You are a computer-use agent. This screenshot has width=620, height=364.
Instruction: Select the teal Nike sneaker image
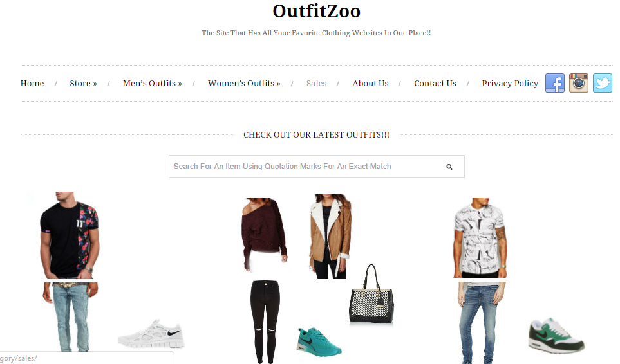click(319, 342)
